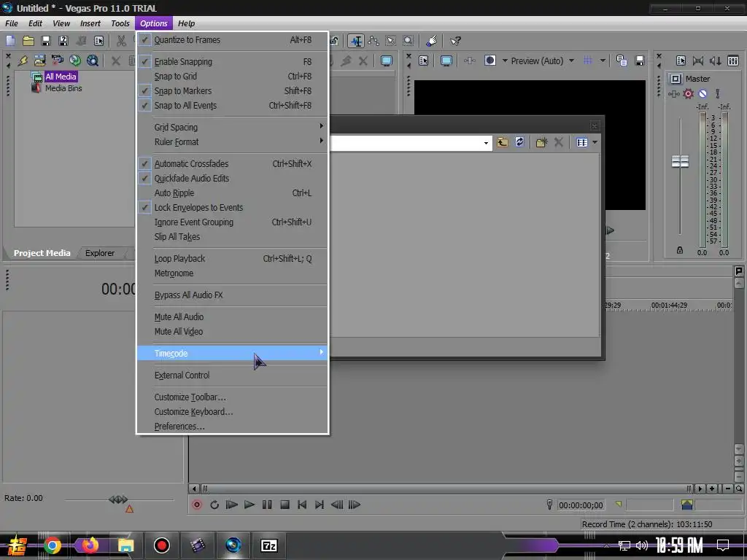747x560 pixels.
Task: Select the Envelope Edit tool icon
Action: (373, 41)
